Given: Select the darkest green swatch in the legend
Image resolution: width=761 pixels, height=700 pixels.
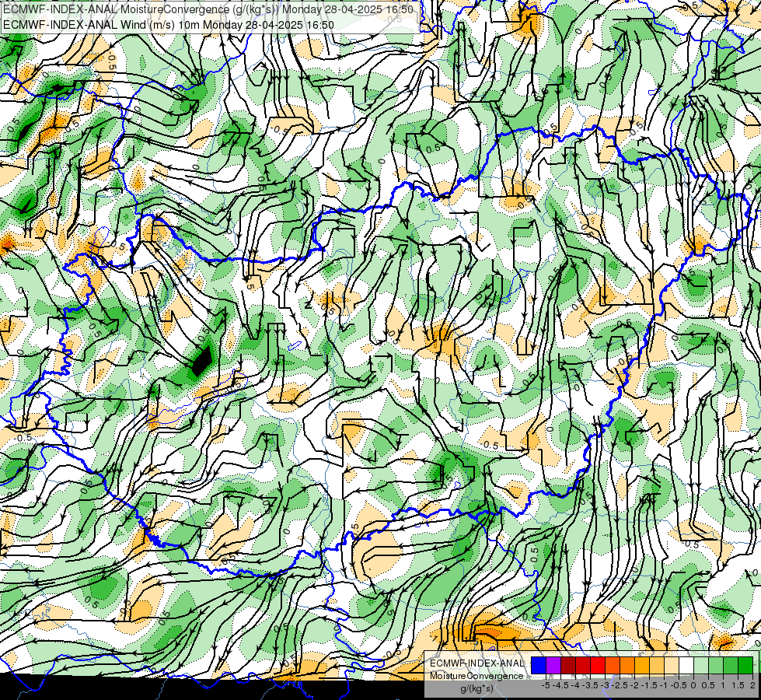Looking at the screenshot, I should tap(745, 666).
